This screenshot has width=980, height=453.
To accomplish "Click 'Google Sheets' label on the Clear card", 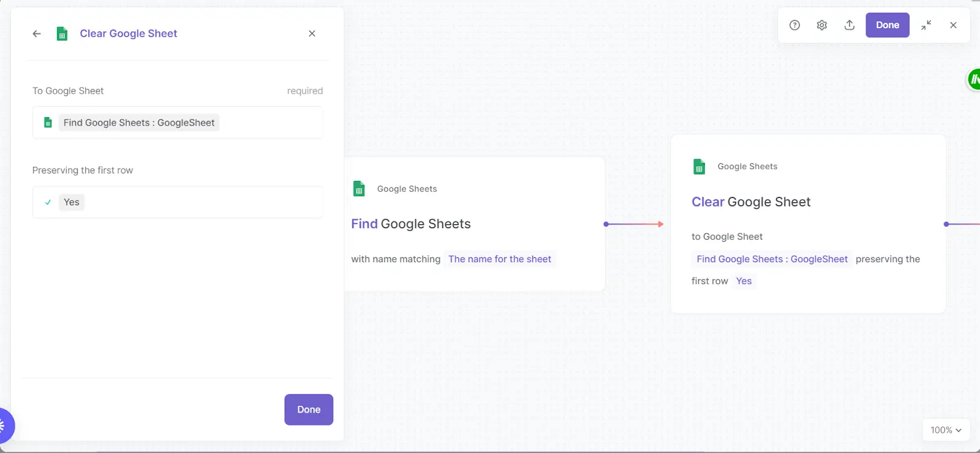I will [x=747, y=166].
